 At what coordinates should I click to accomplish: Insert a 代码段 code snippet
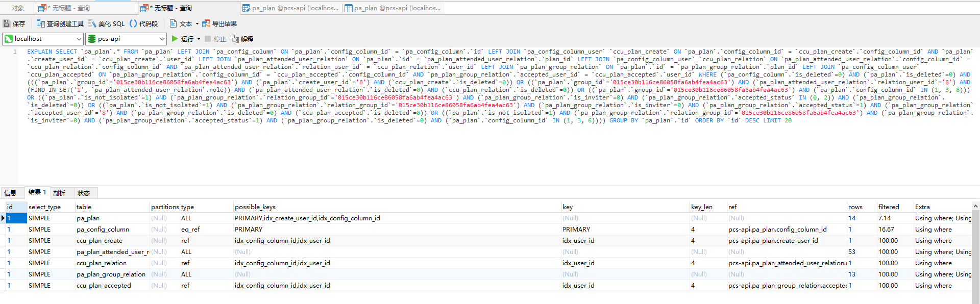[143, 24]
